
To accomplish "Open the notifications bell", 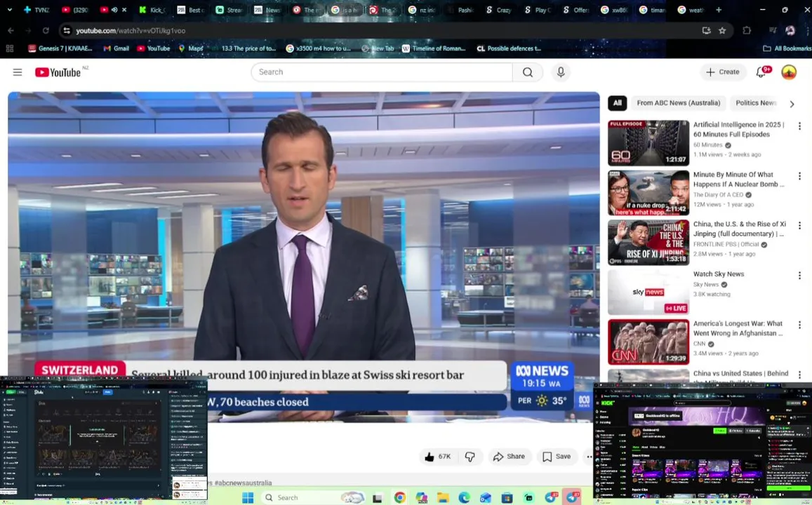I will click(x=761, y=72).
